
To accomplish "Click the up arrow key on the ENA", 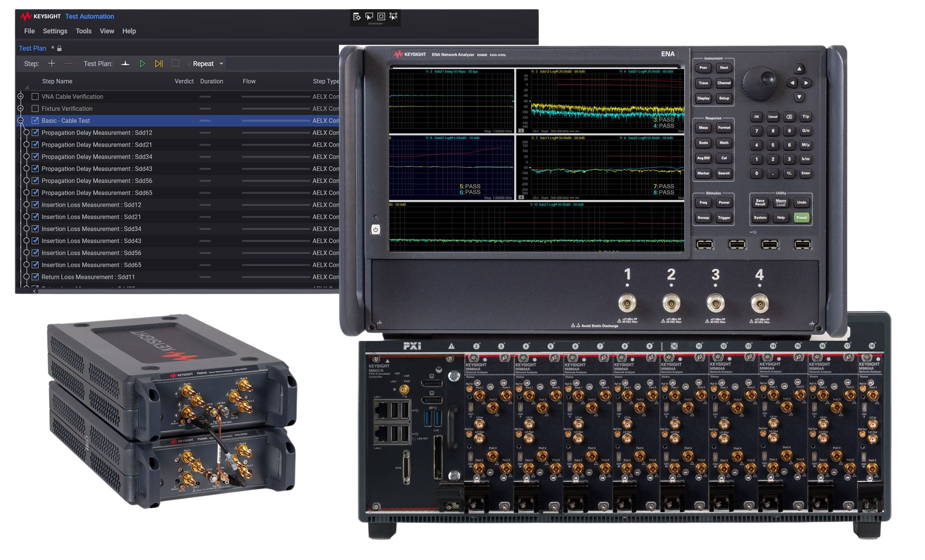I will 799,69.
